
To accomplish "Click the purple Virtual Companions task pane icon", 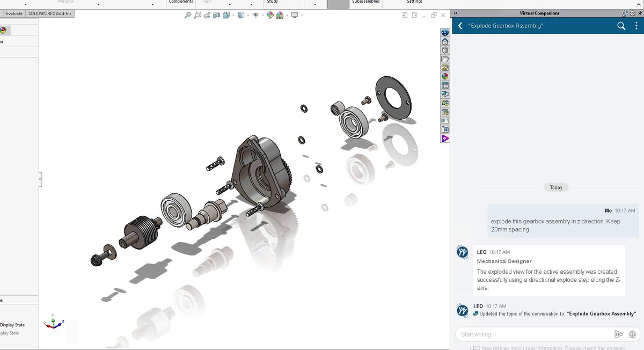I will (x=445, y=138).
